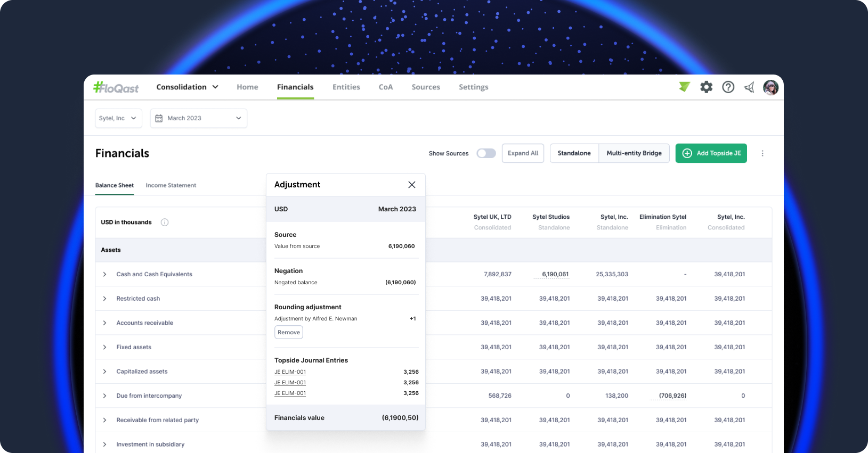Viewport: 868px width, 453px height.
Task: Open the Sources tab
Action: pyautogui.click(x=426, y=87)
